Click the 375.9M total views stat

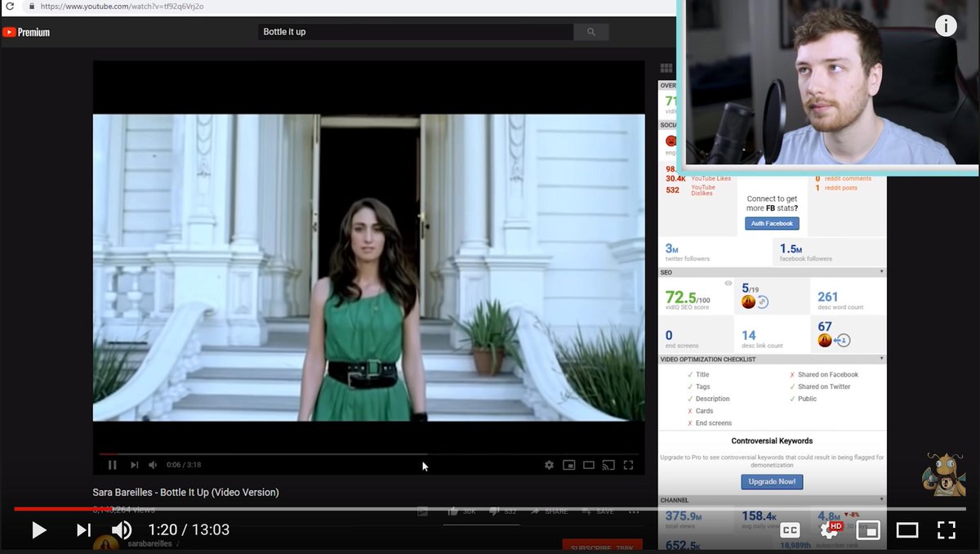point(684,520)
